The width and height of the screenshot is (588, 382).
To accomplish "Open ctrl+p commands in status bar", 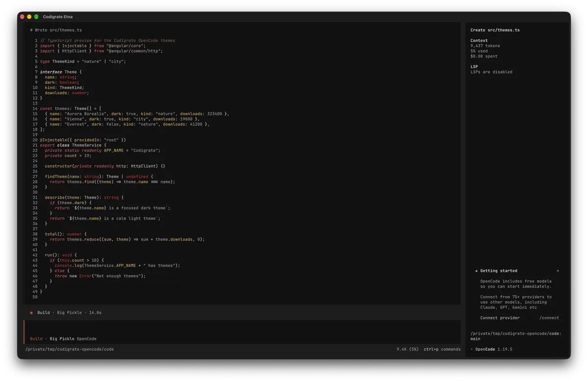I will click(x=442, y=349).
